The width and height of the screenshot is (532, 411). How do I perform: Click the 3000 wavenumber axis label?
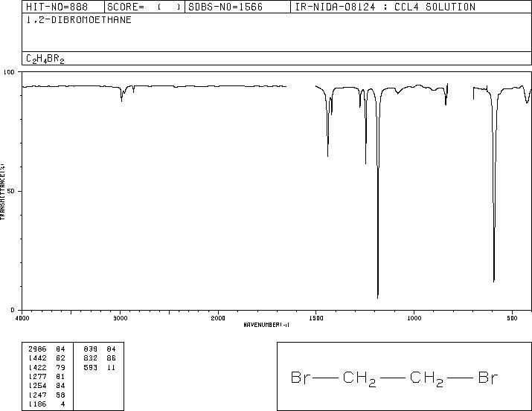(x=120, y=318)
